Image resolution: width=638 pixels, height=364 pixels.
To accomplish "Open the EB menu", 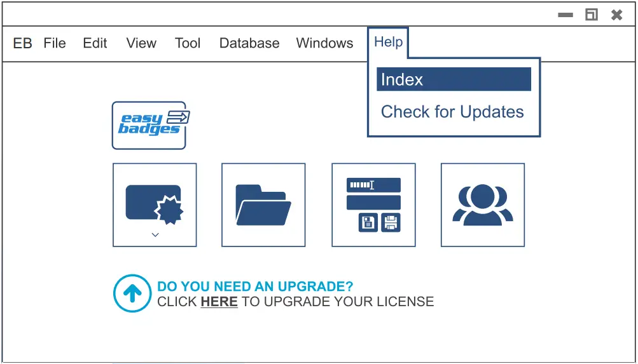I will click(x=22, y=43).
